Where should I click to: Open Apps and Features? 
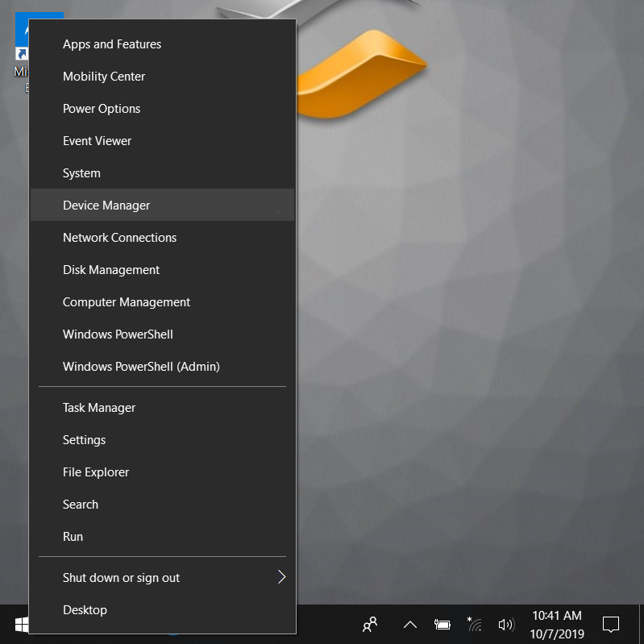(x=112, y=44)
